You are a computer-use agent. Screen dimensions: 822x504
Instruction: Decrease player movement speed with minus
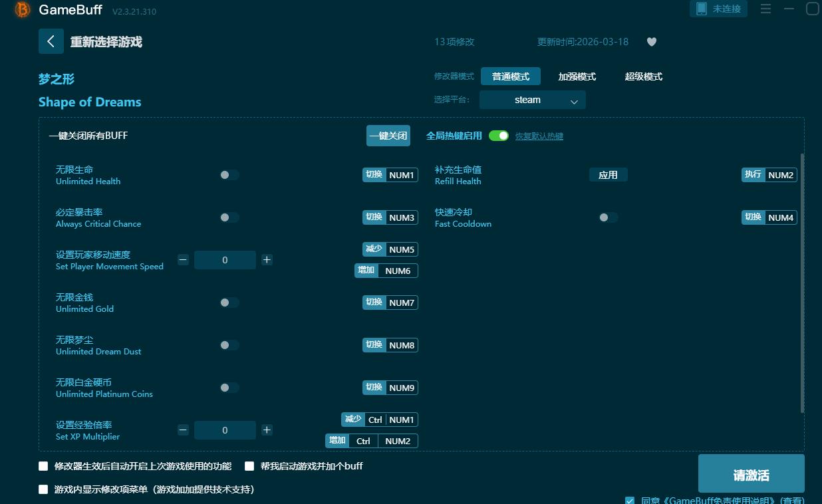[x=183, y=260]
